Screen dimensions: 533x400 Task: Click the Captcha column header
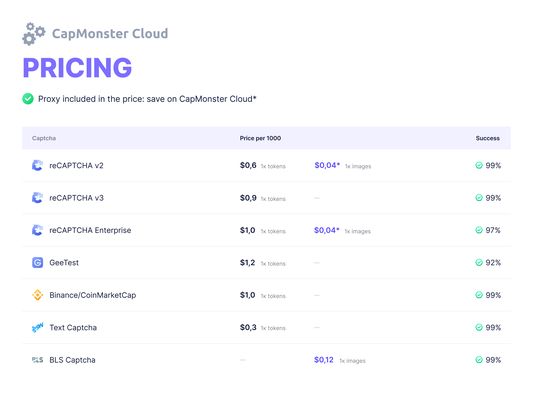pyautogui.click(x=44, y=138)
